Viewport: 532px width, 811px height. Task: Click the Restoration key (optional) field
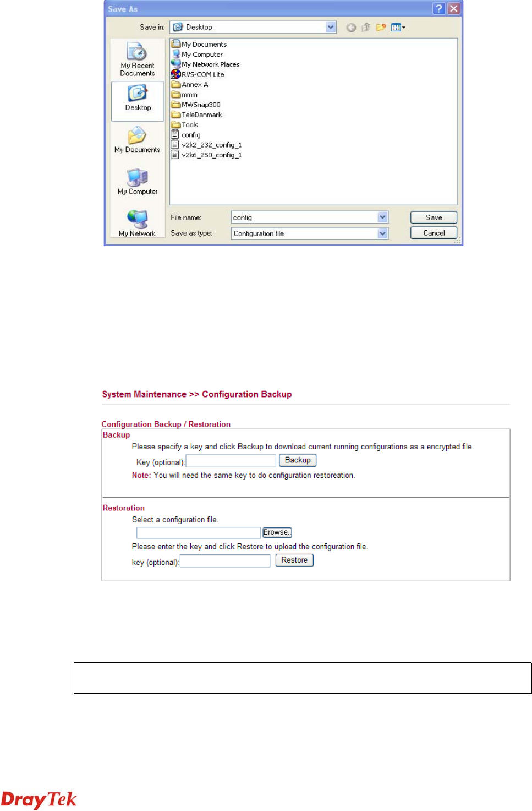tap(225, 561)
